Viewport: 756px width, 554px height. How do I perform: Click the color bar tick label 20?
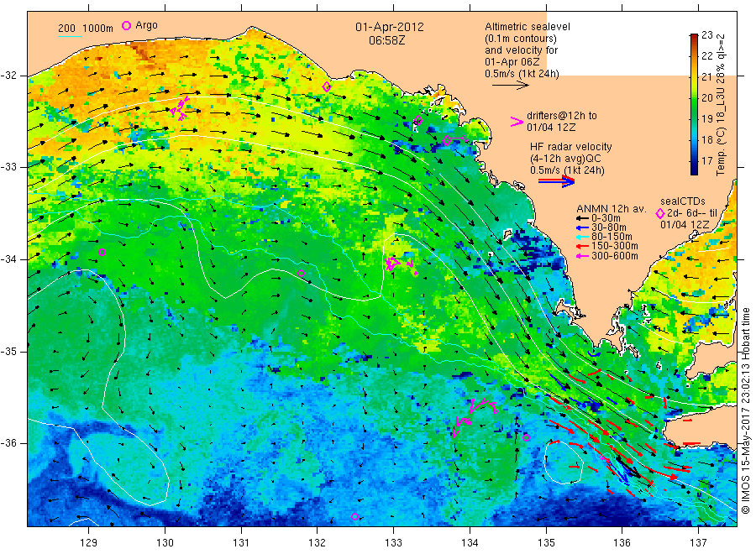(706, 98)
